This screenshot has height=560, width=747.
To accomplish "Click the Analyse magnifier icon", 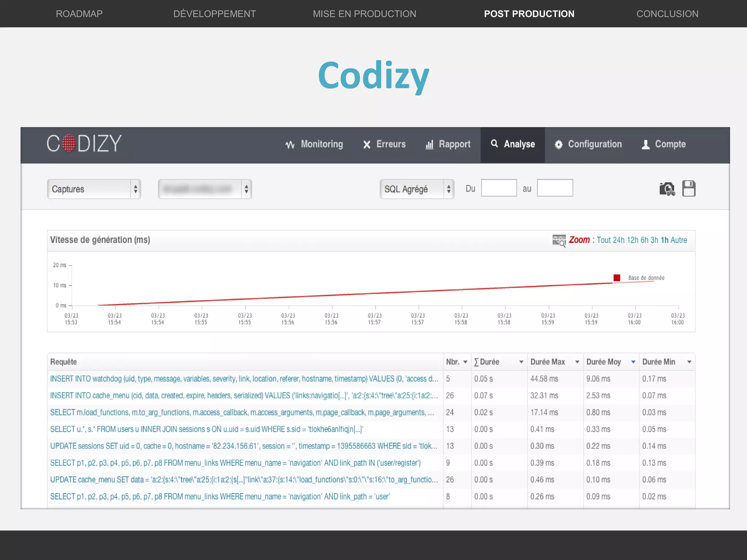I will [x=494, y=144].
